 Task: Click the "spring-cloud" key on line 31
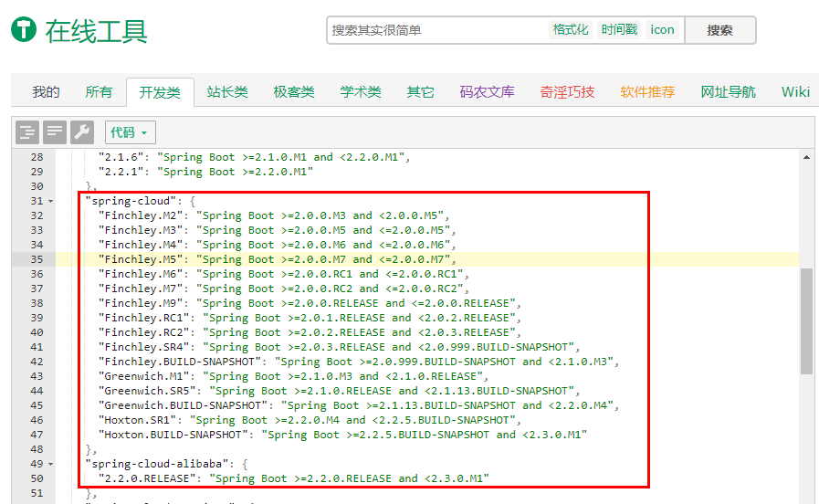click(x=131, y=201)
